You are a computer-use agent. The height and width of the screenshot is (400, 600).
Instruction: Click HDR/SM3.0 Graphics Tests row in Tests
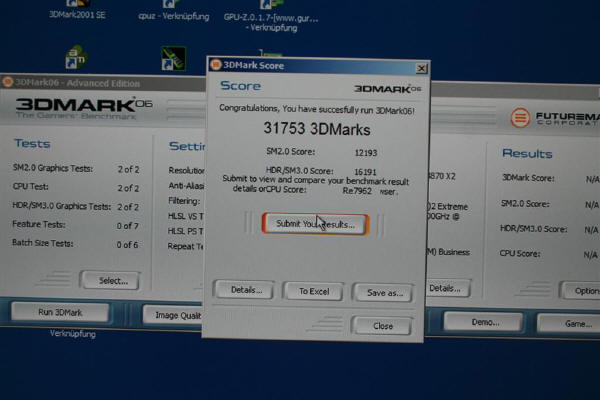[76, 207]
